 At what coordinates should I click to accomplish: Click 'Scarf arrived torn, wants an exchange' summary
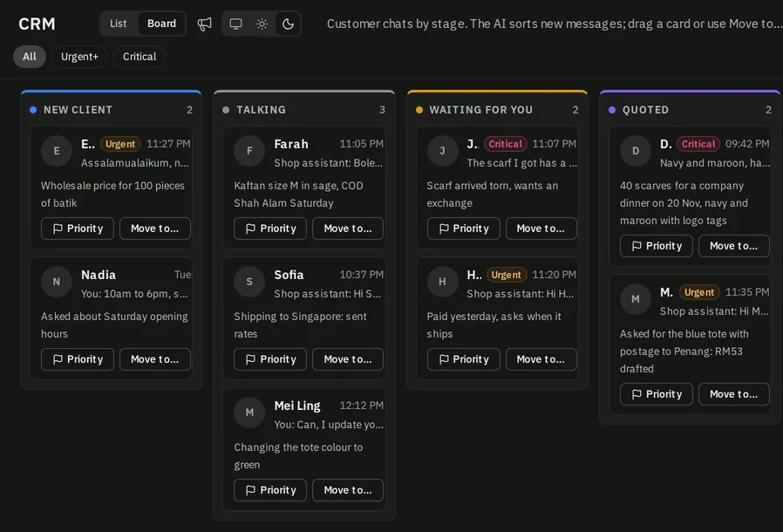click(493, 194)
